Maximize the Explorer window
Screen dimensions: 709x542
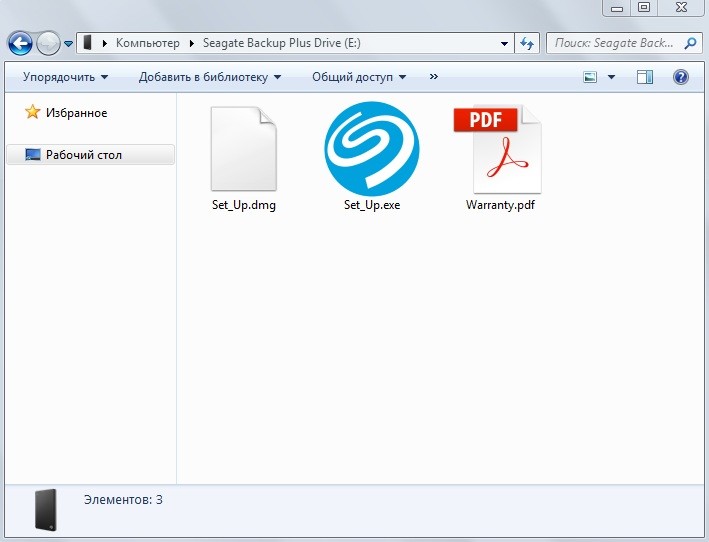(x=644, y=8)
